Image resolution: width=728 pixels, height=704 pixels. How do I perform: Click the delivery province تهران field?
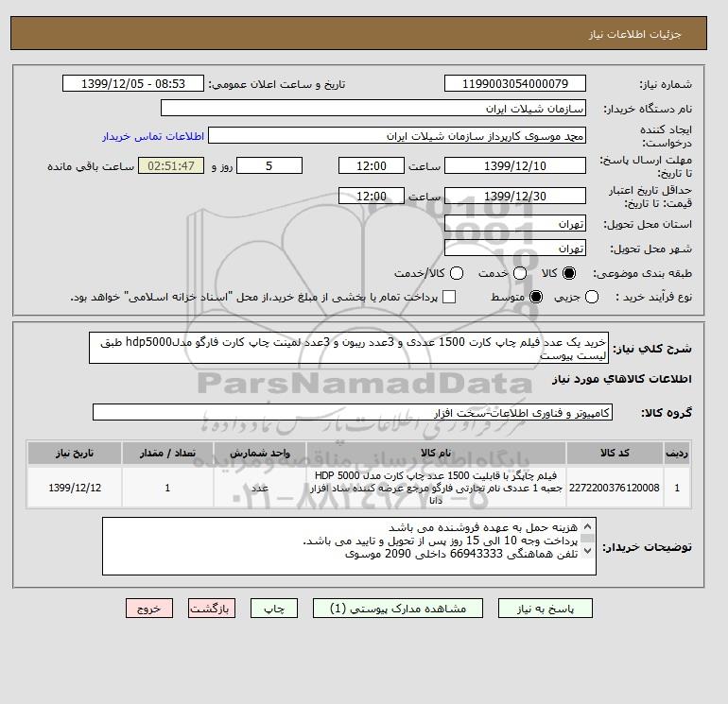[x=515, y=224]
